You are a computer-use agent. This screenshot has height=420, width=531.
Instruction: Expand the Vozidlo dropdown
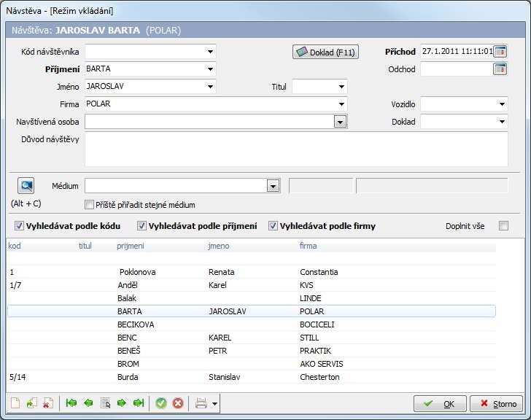point(503,104)
